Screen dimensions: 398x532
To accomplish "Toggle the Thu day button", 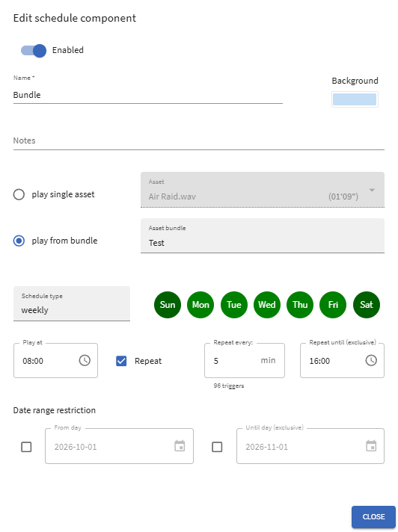I will (300, 305).
